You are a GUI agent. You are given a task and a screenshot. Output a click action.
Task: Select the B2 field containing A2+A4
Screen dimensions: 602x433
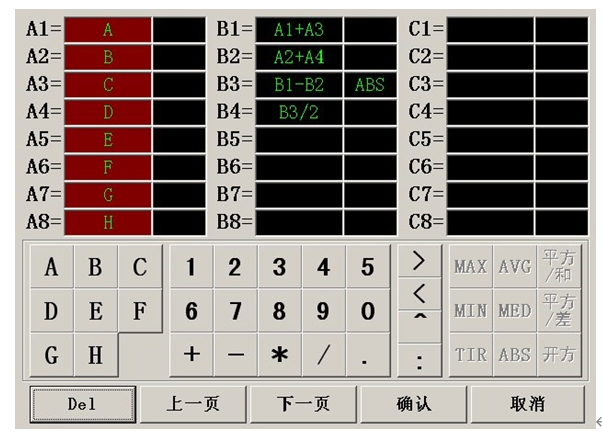pyautogui.click(x=299, y=57)
